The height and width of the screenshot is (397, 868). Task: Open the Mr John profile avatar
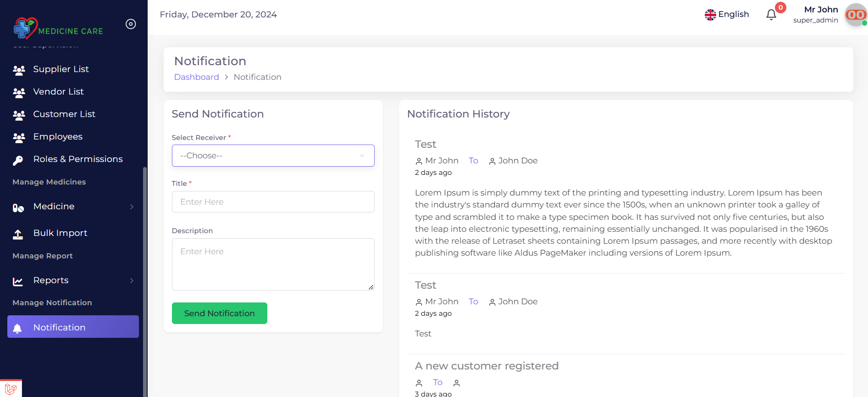pyautogui.click(x=855, y=15)
